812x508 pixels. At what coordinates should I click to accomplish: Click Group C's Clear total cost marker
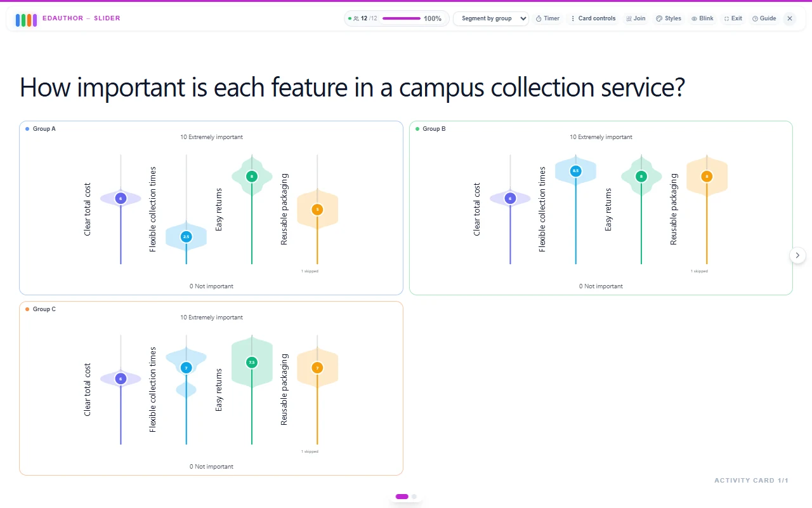pyautogui.click(x=121, y=379)
